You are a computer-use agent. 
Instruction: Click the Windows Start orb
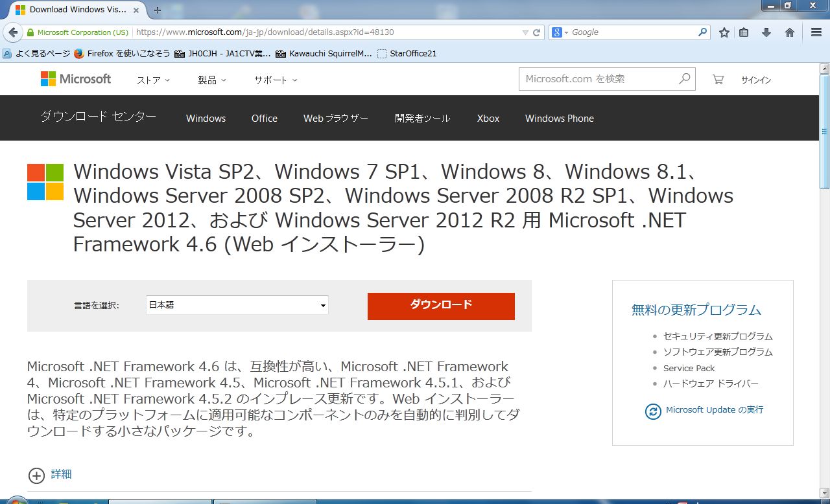[x=16, y=500]
